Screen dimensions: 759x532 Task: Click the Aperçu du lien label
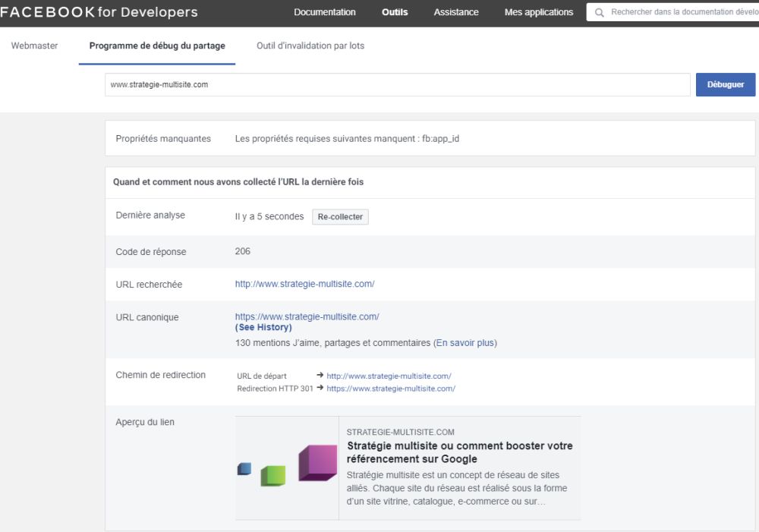point(145,422)
